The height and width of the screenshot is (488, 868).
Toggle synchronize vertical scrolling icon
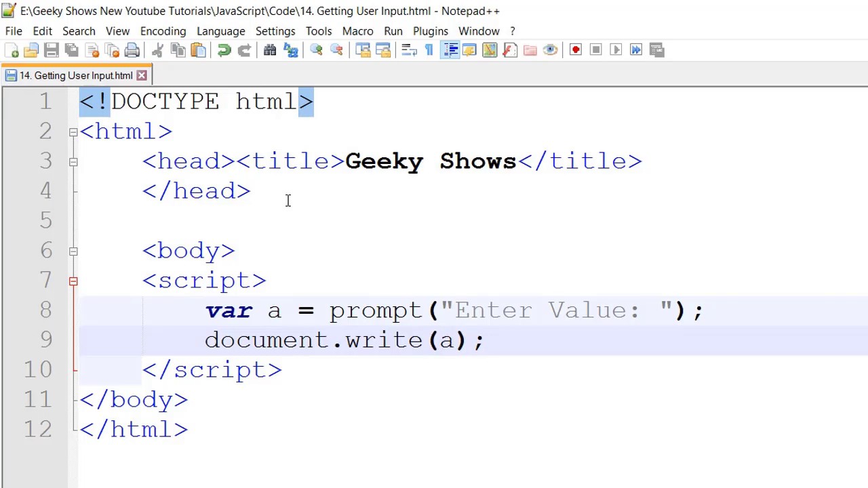tap(362, 50)
